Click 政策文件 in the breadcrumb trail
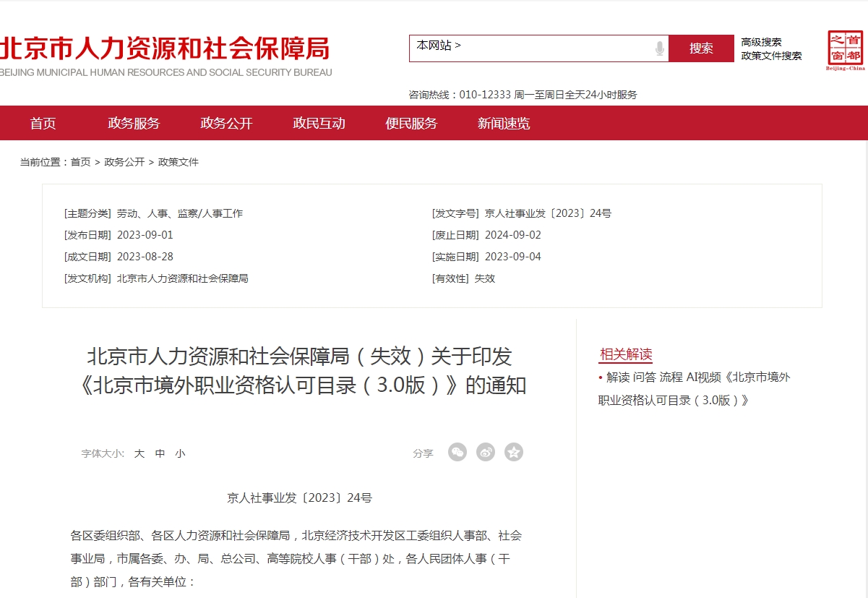868x598 pixels. pyautogui.click(x=179, y=162)
